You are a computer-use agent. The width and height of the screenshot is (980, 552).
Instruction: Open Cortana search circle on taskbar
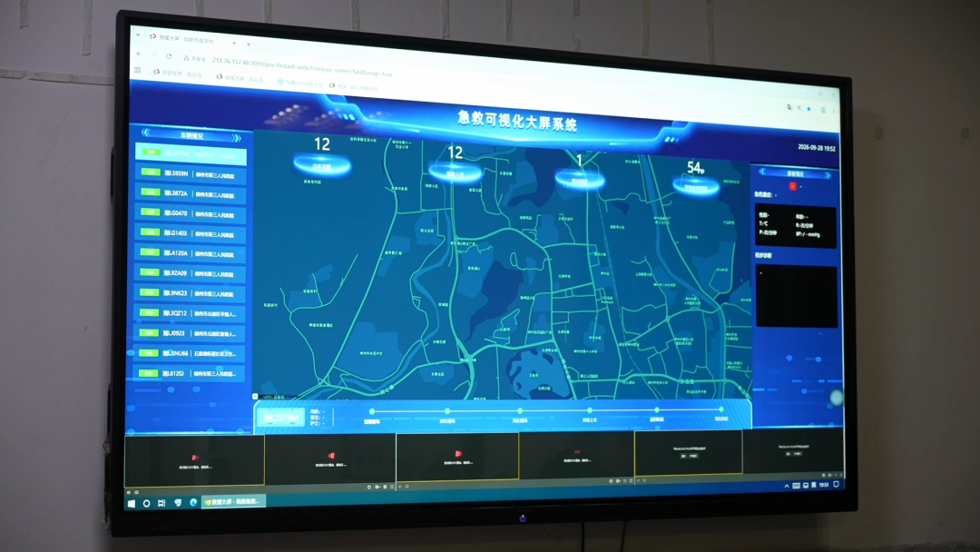146,503
